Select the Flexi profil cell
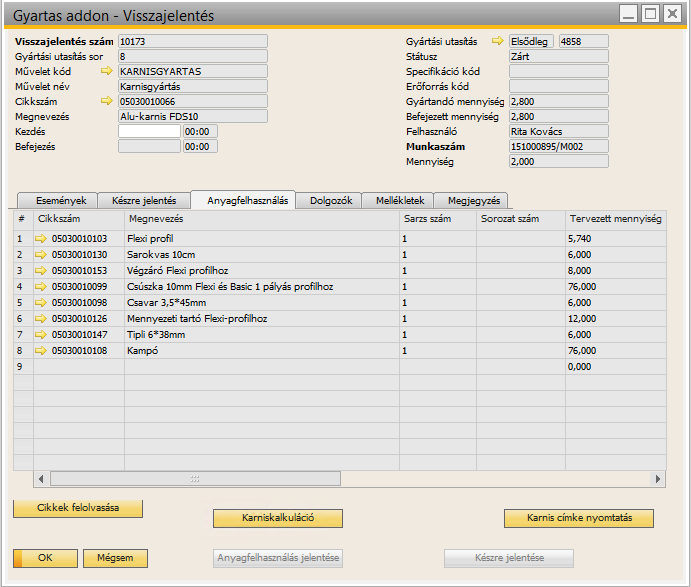The image size is (691, 587). (262, 238)
